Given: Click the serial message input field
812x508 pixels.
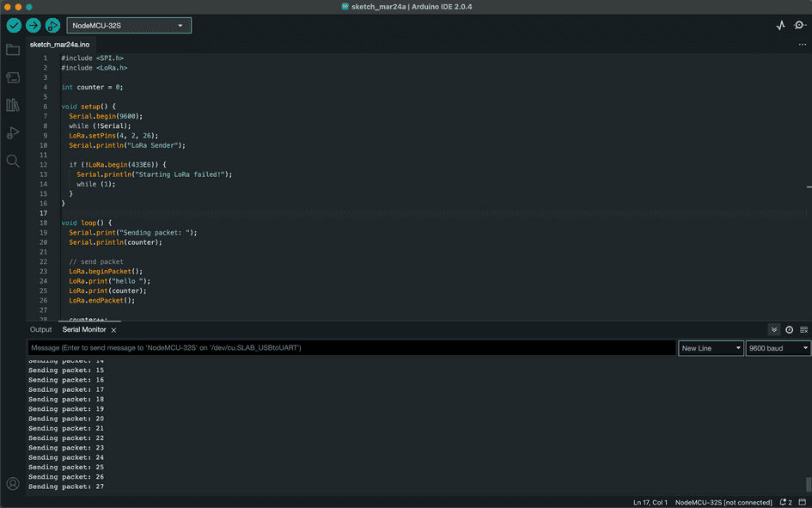Looking at the screenshot, I should pos(351,348).
